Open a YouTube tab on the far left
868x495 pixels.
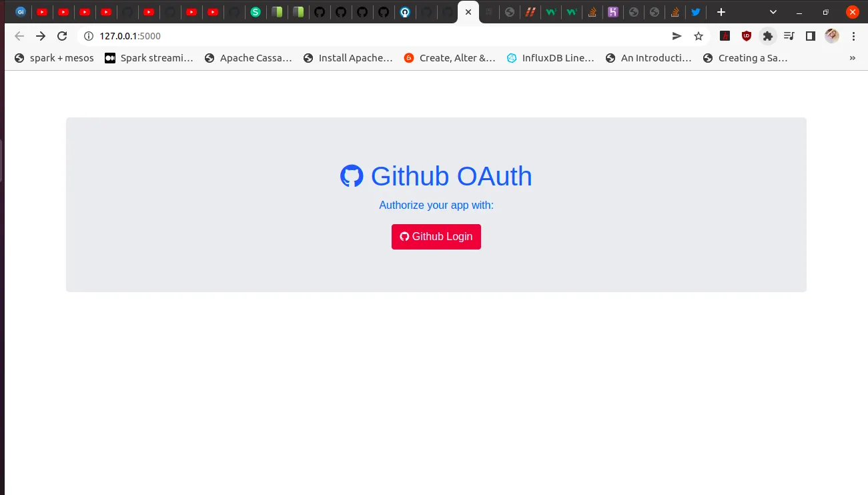pyautogui.click(x=42, y=11)
